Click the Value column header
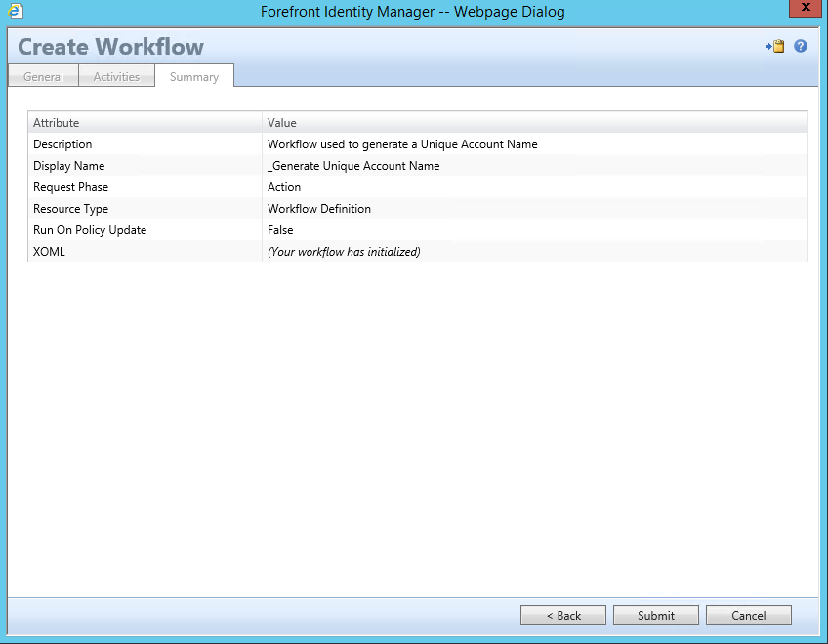Screen dimensions: 828x644 coord(535,123)
